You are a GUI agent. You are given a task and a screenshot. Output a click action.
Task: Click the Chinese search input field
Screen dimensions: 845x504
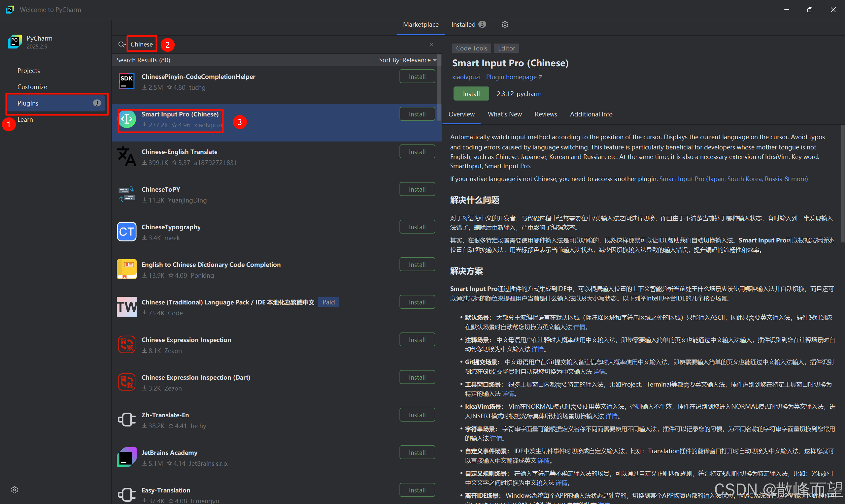(142, 45)
